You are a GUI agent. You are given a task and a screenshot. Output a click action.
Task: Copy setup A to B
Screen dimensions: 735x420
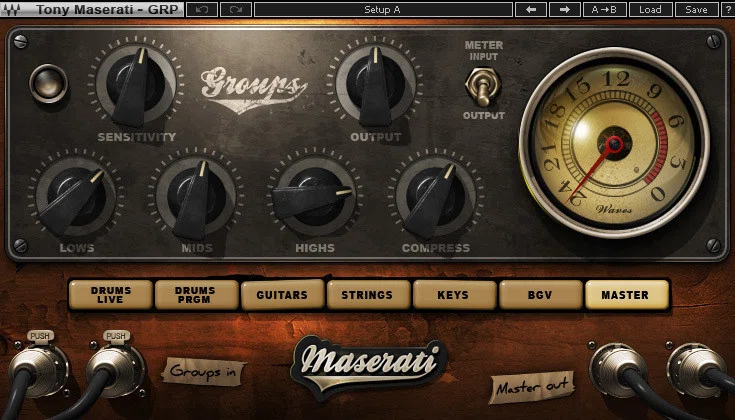click(x=604, y=9)
